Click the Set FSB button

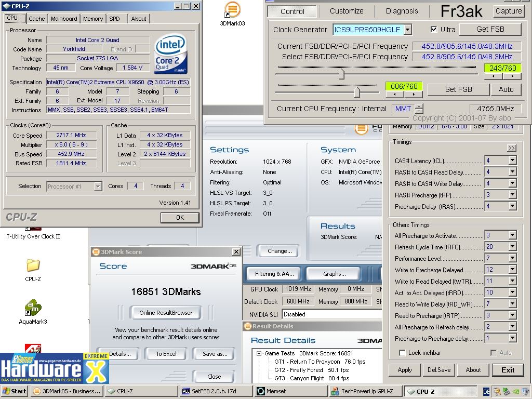[458, 89]
